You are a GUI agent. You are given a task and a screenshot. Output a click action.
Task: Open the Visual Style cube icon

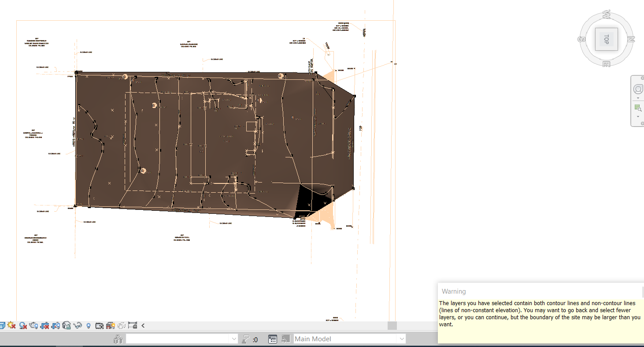tap(3, 326)
